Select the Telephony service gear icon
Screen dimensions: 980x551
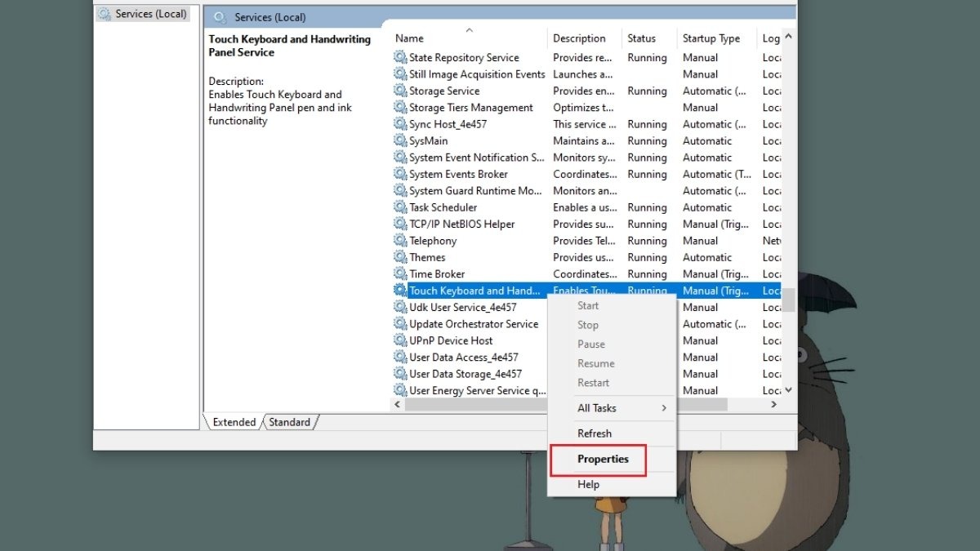point(400,241)
